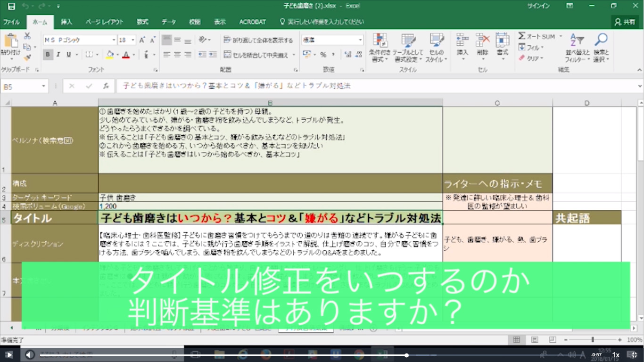644x362 pixels.
Task: Select cell containing 子供 歯磨き keyword
Action: (270, 197)
